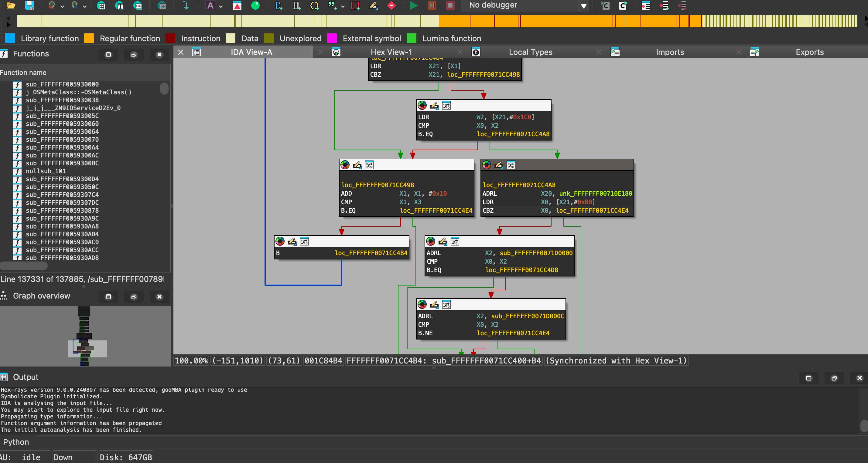Click the IDA View-A tab
Screen dimensions: 868x463
pyautogui.click(x=250, y=52)
